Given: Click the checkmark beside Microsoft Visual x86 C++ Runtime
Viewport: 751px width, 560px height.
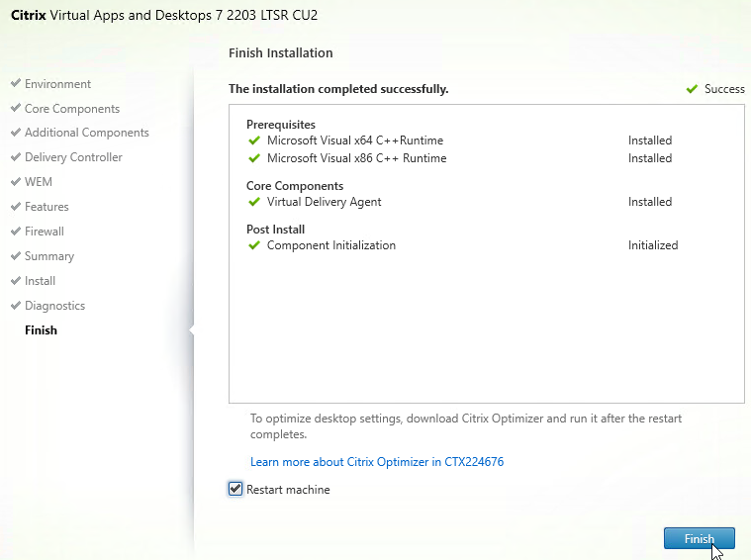Looking at the screenshot, I should [254, 158].
